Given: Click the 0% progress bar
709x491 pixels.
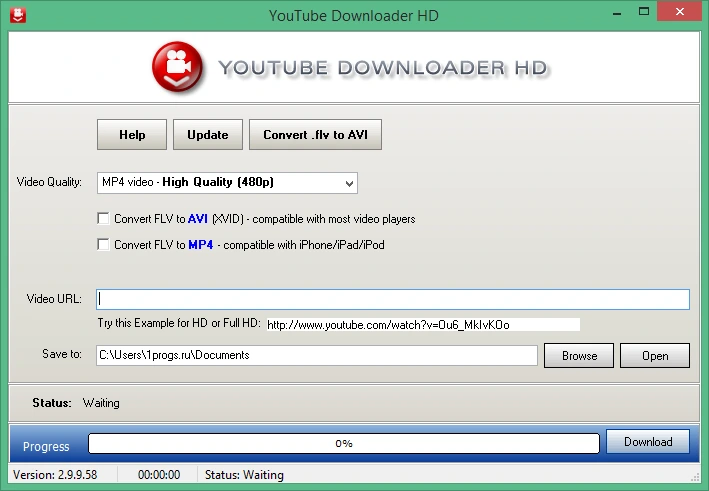Looking at the screenshot, I should [x=344, y=444].
